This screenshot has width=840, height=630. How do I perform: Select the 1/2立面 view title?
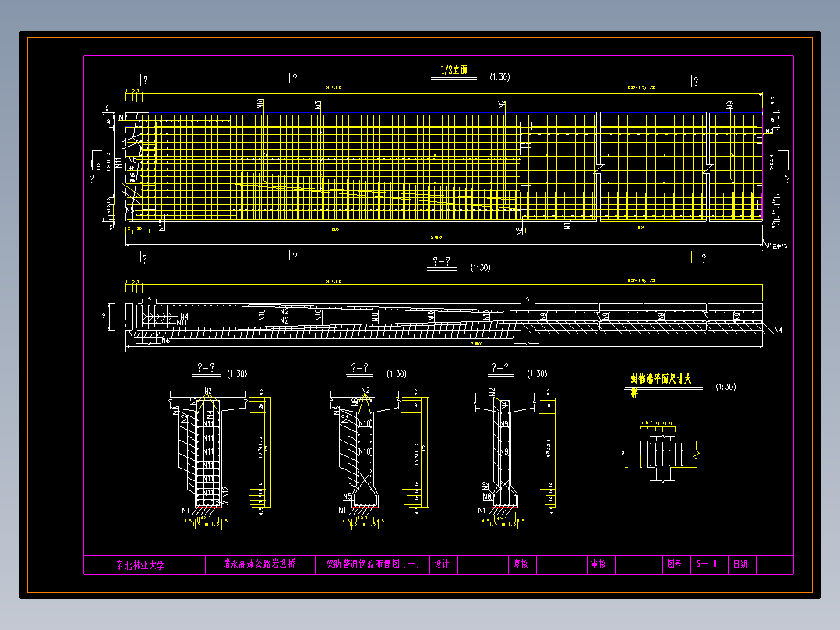tap(454, 69)
